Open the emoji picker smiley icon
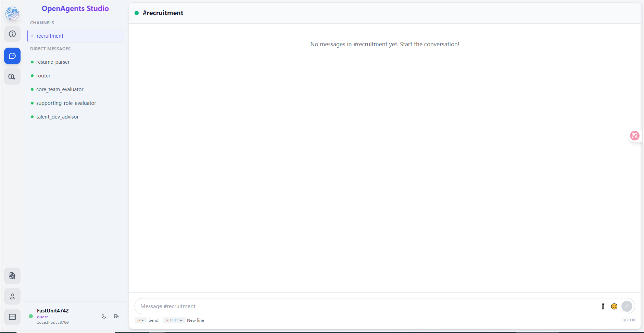Image resolution: width=644 pixels, height=333 pixels. point(614,306)
